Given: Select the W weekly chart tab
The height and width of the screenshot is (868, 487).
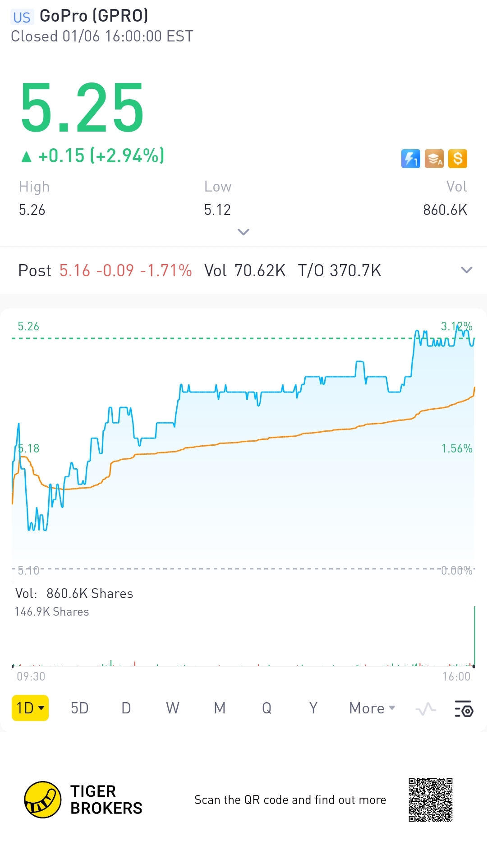Looking at the screenshot, I should click(x=173, y=708).
